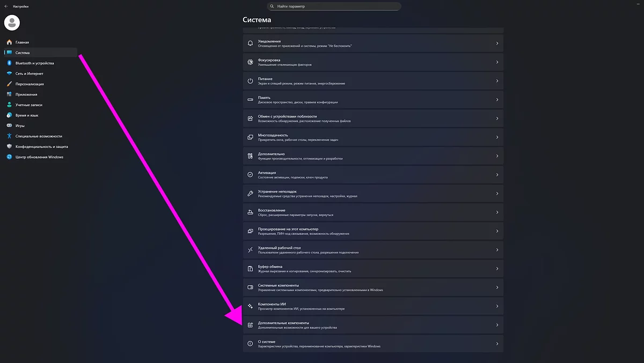
Task: Click the clipboard icon beside Буфер обмена
Action: click(250, 269)
